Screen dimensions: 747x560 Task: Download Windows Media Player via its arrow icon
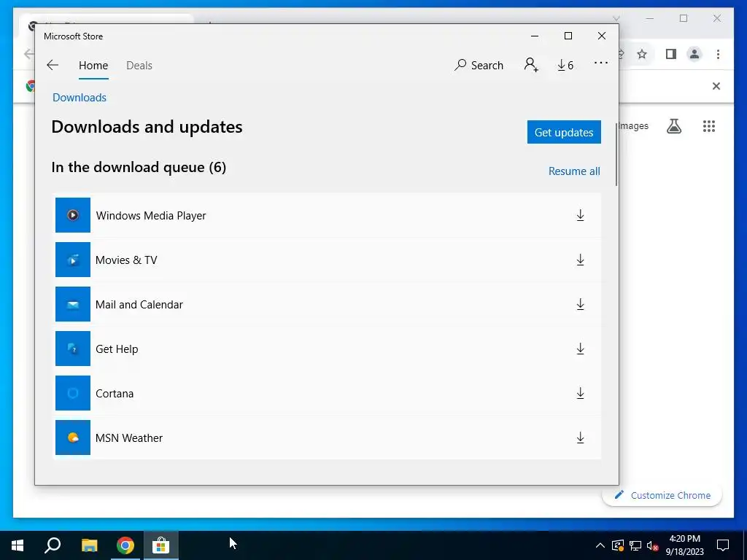click(x=580, y=215)
